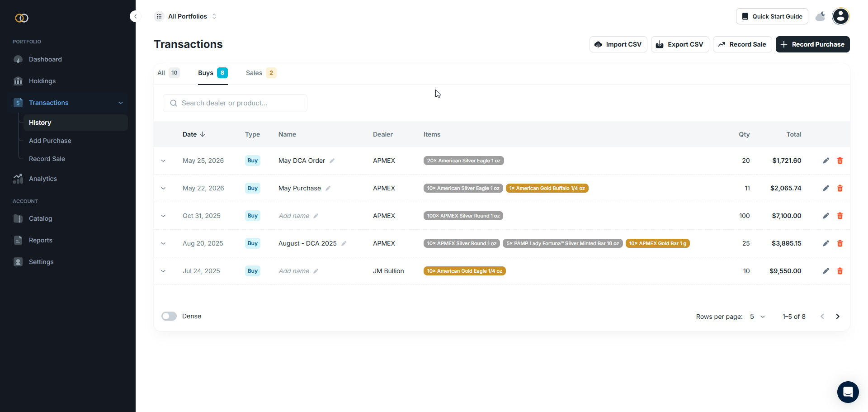Expand the Jul 24, 2025 row
The height and width of the screenshot is (412, 868).
(x=163, y=271)
